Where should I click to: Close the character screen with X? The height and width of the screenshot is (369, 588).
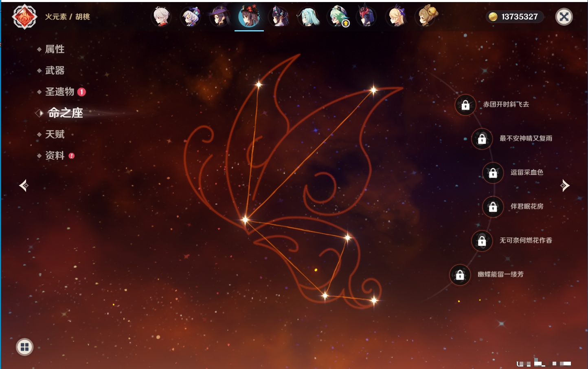click(x=564, y=17)
